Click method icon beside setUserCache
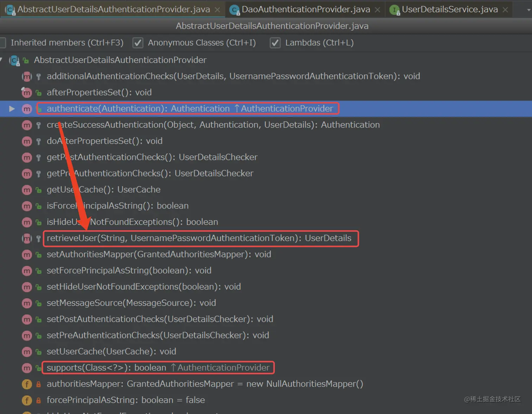This screenshot has width=532, height=414. click(x=27, y=352)
